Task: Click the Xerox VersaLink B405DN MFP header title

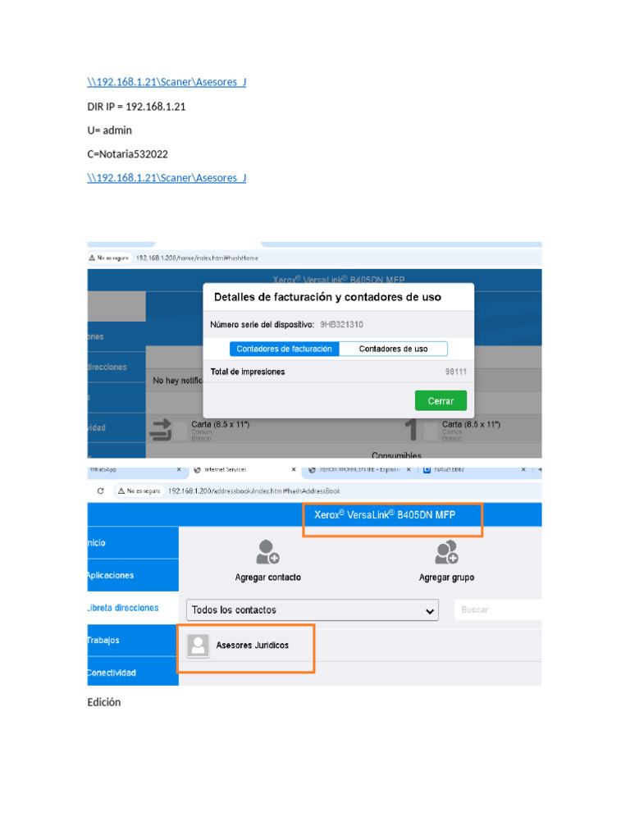Action: click(385, 515)
